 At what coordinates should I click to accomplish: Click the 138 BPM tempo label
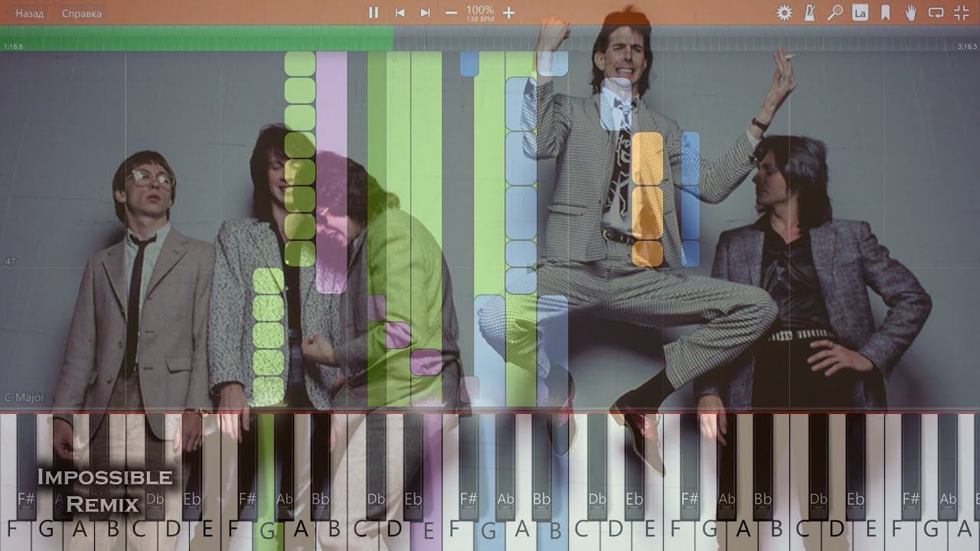point(480,19)
